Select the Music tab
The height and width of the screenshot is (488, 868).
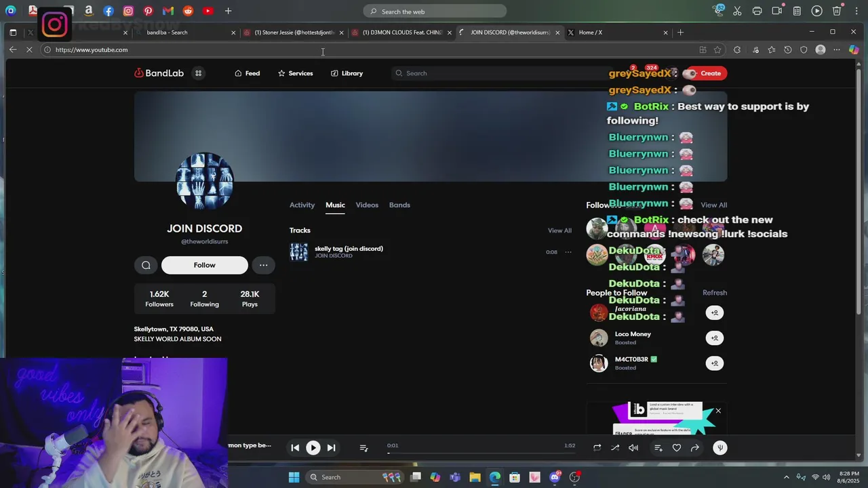335,205
